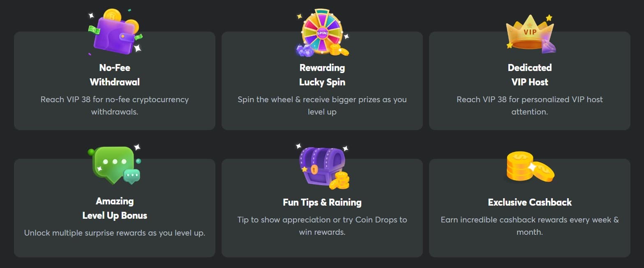Select the Rewarding Lucky Spin heading
This screenshot has width=644, height=268.
click(x=322, y=75)
